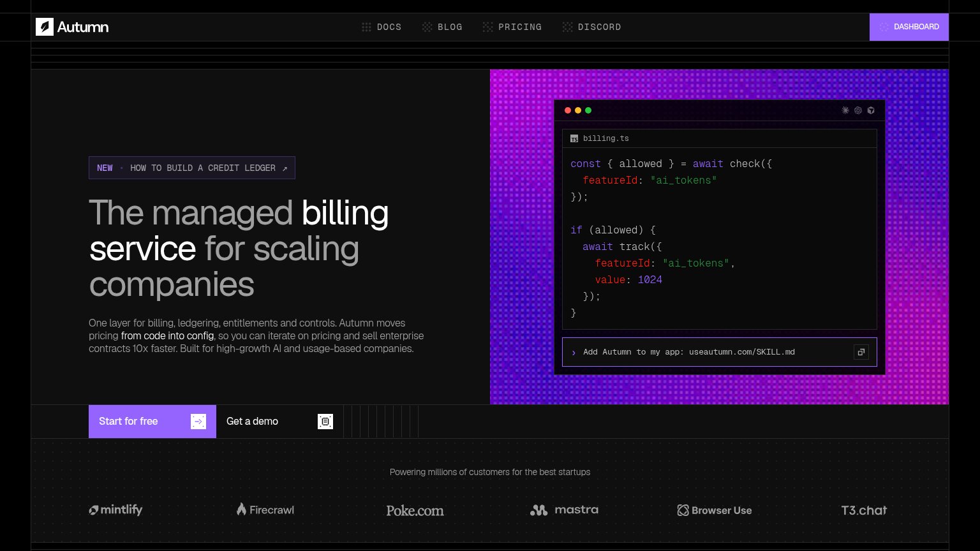Viewport: 980px width, 551px height.
Task: Go to the Blog navigation item
Action: [x=442, y=27]
